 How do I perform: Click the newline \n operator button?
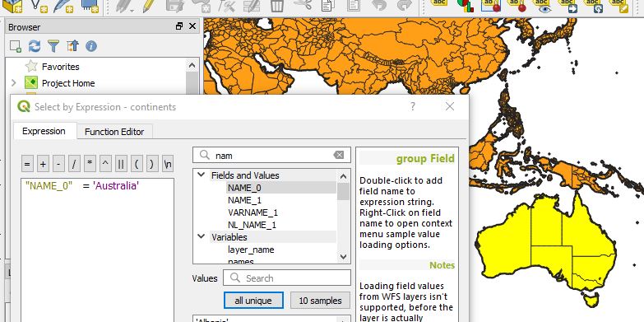[x=168, y=164]
